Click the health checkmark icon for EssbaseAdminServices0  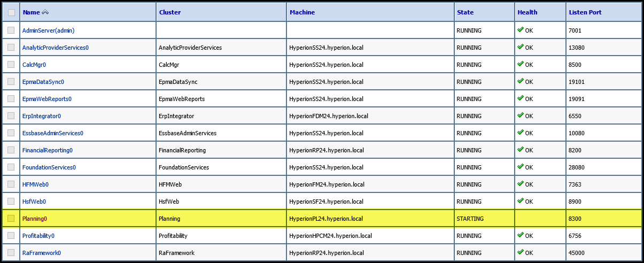coord(521,133)
